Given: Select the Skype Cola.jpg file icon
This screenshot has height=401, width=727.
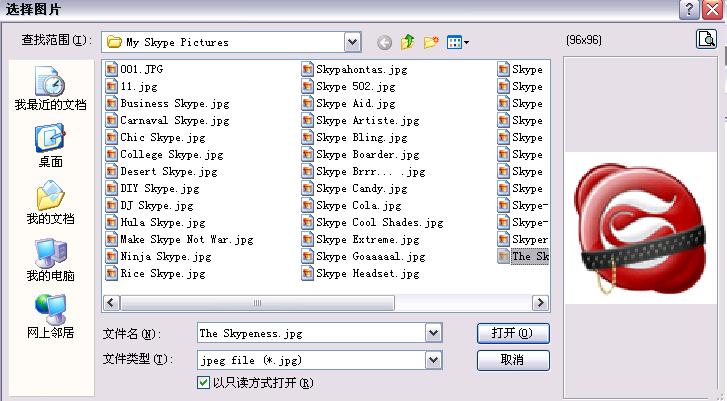Looking at the screenshot, I should click(x=307, y=205).
